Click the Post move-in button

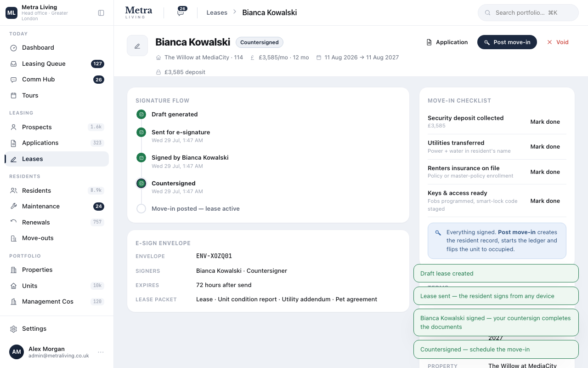(x=507, y=42)
